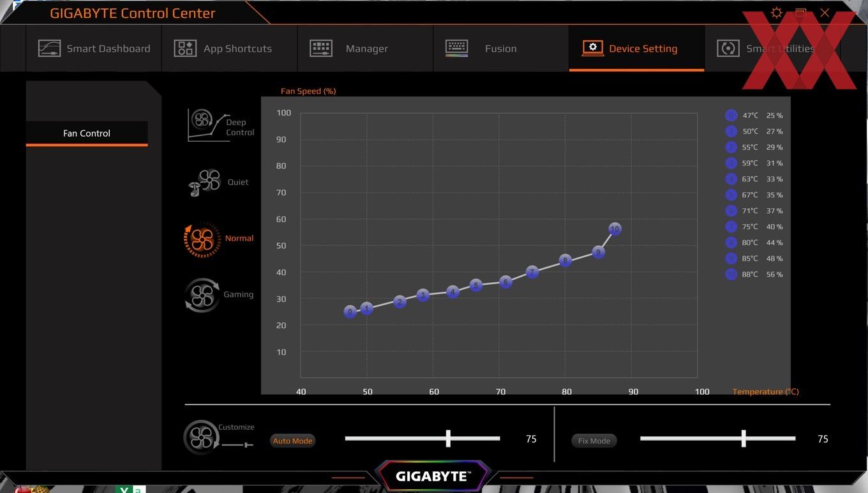Click the Fusion RGB keyboard icon
This screenshot has height=493, width=868.
click(x=457, y=49)
